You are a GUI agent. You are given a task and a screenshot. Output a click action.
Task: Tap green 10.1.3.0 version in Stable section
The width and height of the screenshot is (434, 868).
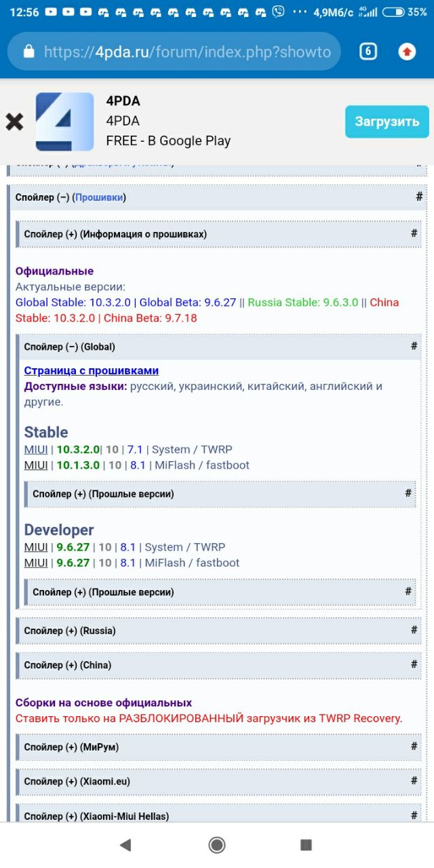(x=78, y=465)
